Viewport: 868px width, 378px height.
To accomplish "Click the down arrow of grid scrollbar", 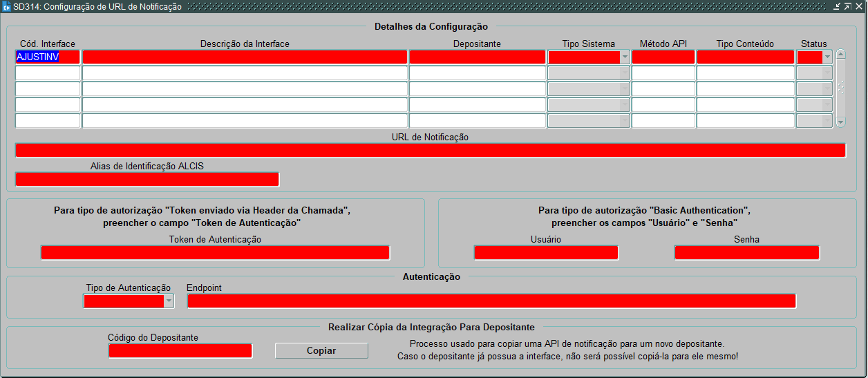I will coord(840,122).
